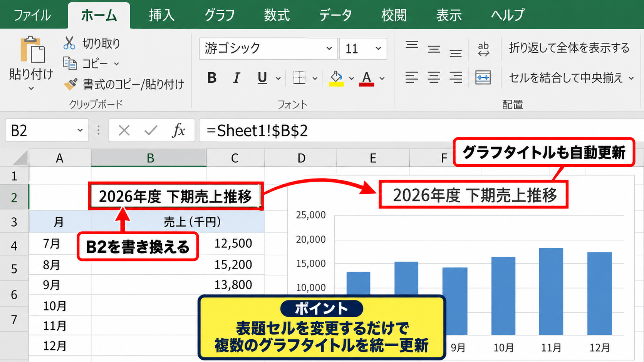Toggle bold formatting
This screenshot has width=644, height=362.
(x=212, y=78)
